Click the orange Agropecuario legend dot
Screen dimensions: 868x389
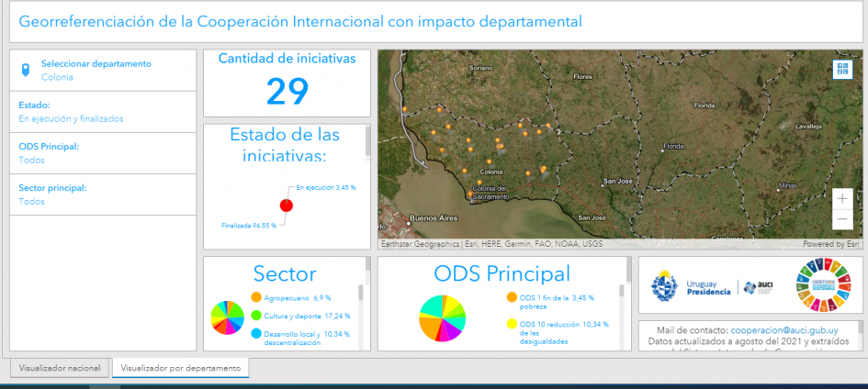[255, 297]
